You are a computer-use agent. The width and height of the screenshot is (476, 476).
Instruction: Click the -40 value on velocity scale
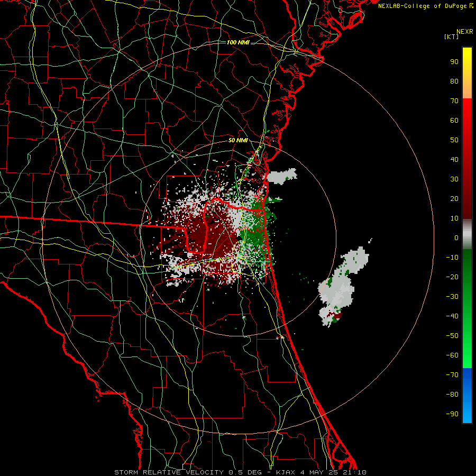pos(452,316)
